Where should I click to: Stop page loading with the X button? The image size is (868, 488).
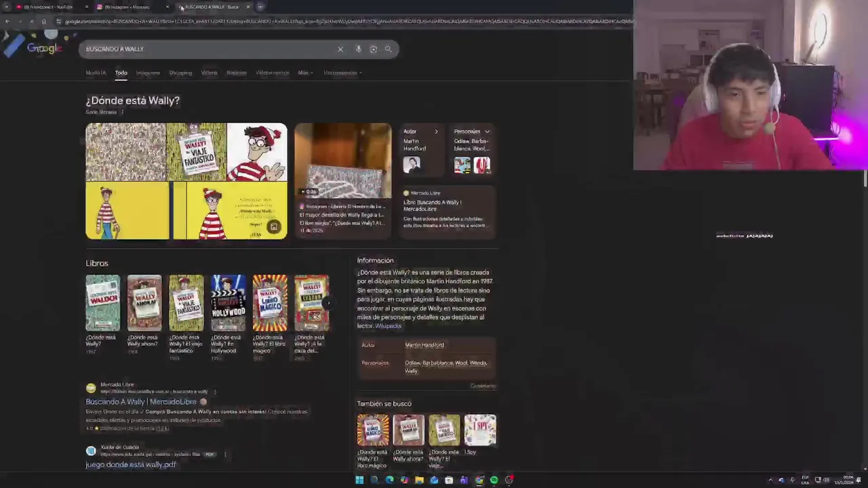(31, 21)
